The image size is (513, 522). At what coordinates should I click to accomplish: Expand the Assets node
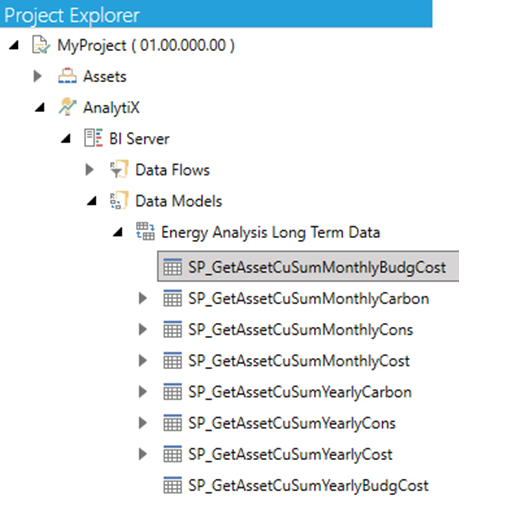[38, 76]
